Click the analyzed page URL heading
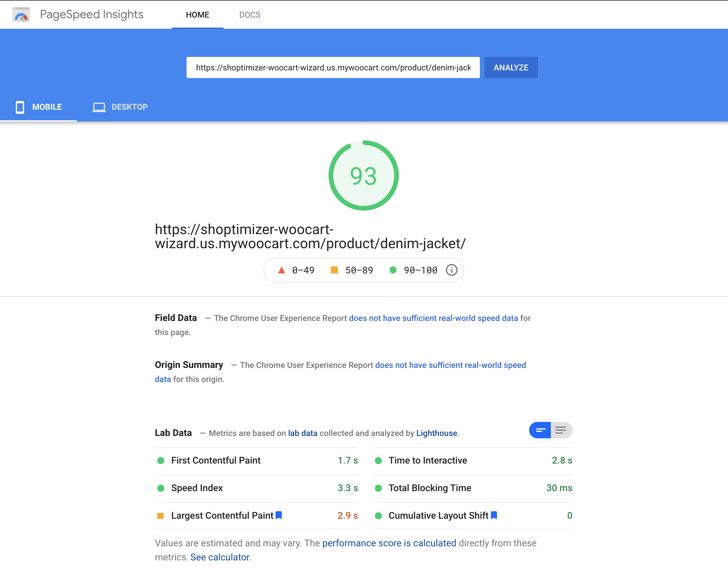Image resolution: width=728 pixels, height=568 pixels. tap(310, 236)
